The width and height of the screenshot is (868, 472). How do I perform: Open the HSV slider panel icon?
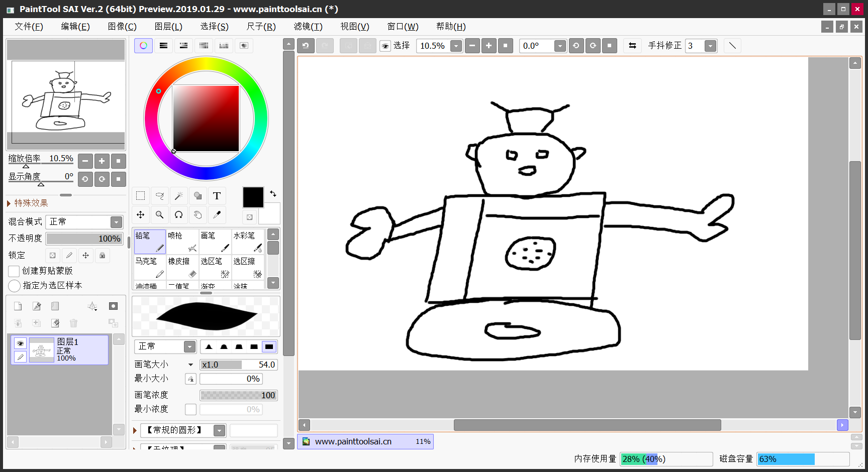[x=183, y=46]
